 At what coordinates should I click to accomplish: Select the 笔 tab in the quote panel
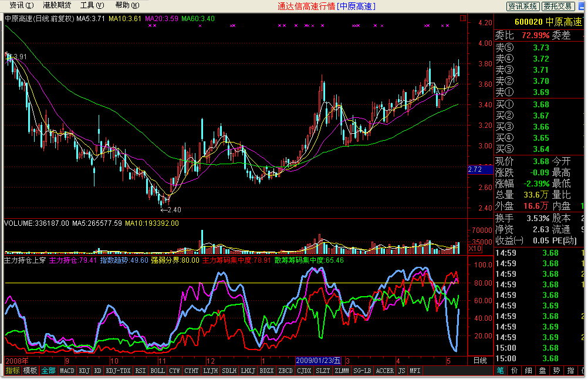point(501,371)
